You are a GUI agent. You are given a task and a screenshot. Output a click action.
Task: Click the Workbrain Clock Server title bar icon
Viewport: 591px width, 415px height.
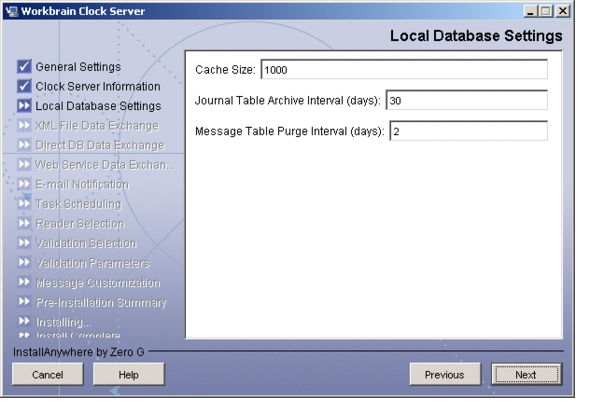click(12, 11)
